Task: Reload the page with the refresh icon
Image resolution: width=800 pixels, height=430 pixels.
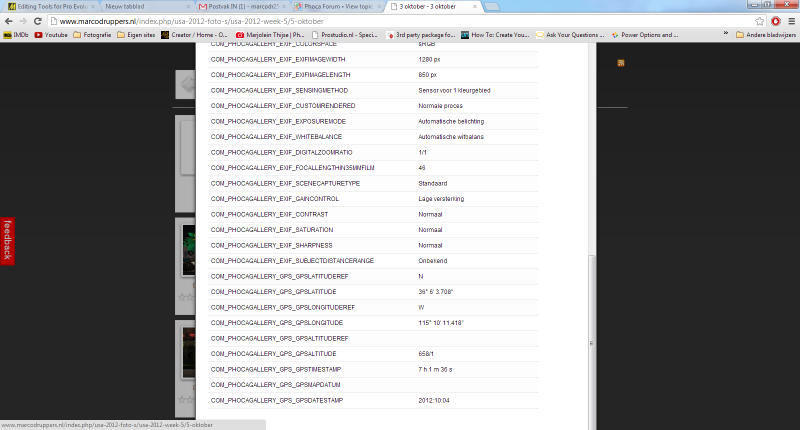Action: click(x=36, y=20)
